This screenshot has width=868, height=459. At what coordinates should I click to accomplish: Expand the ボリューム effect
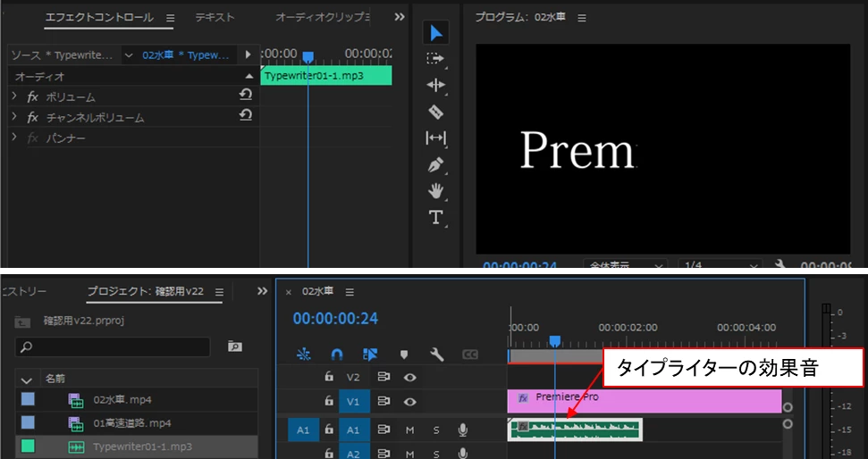point(14,96)
